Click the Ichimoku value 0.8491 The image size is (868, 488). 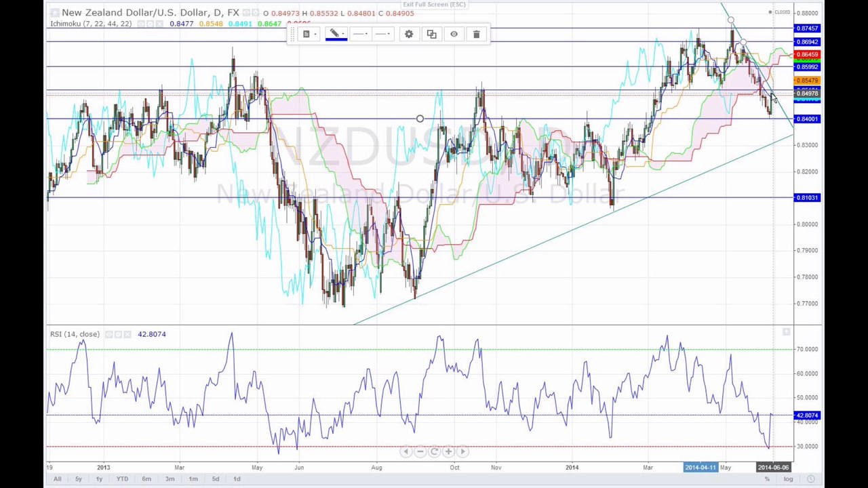click(240, 24)
